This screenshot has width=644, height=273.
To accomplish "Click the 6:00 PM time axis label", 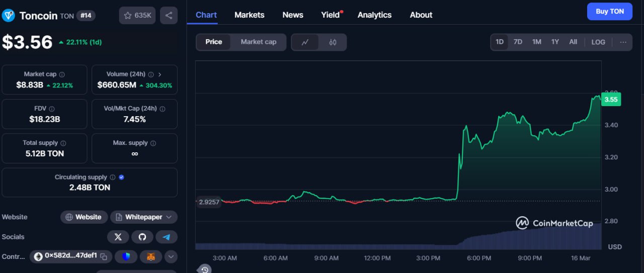I will coord(479,258).
